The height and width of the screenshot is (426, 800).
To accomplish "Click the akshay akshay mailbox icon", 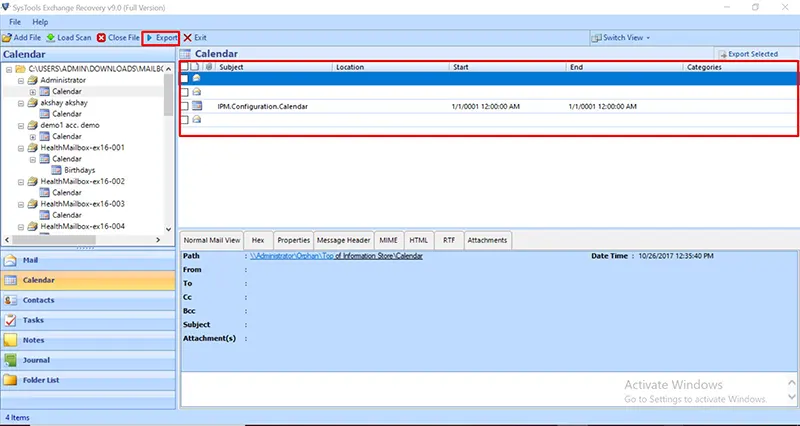I will coord(33,103).
